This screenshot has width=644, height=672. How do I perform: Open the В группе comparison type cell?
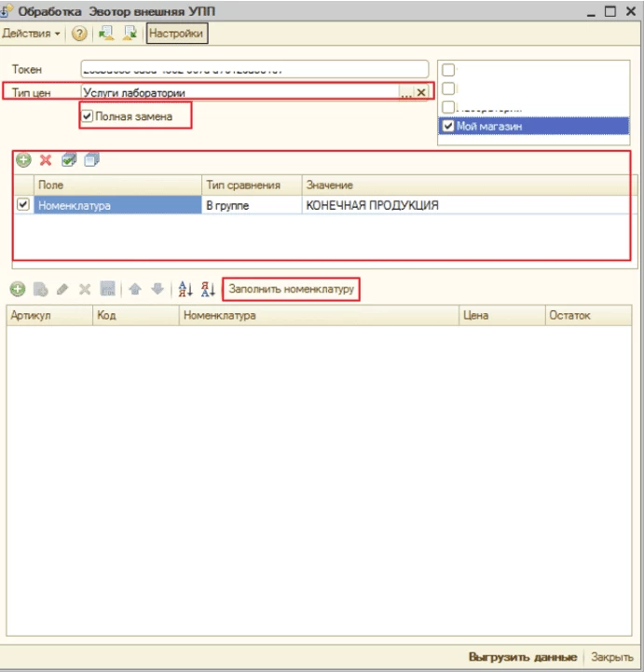(251, 206)
